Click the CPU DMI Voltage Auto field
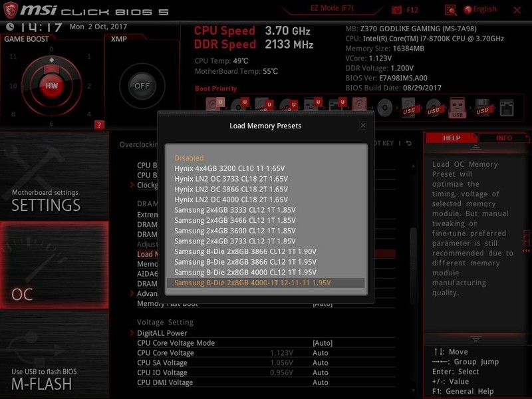The image size is (532, 399). point(321,382)
